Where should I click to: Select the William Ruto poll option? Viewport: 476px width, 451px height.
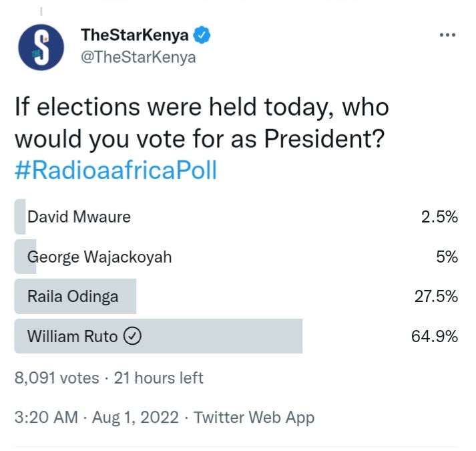(x=236, y=336)
